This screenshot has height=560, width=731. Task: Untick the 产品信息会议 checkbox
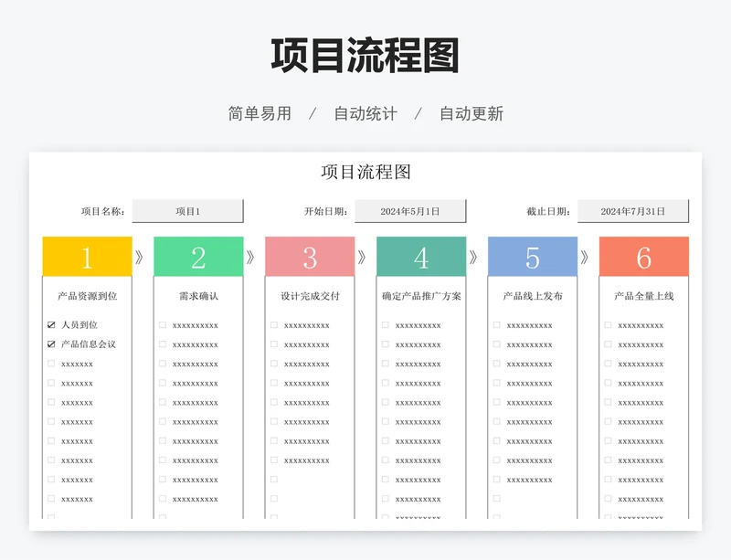click(51, 344)
